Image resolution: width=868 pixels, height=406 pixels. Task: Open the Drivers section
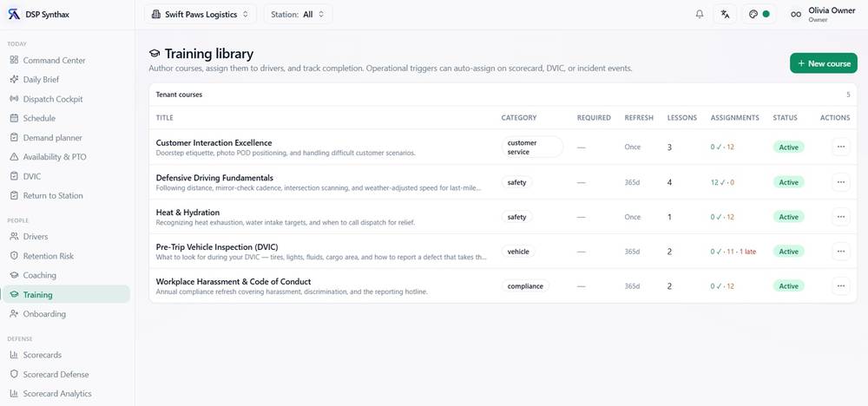(x=67, y=236)
